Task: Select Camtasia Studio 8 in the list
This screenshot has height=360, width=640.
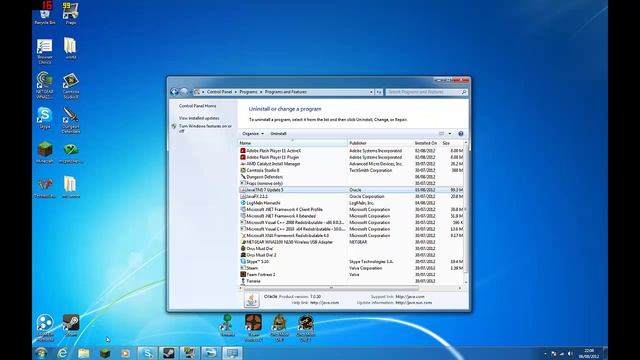Action: coord(351,170)
